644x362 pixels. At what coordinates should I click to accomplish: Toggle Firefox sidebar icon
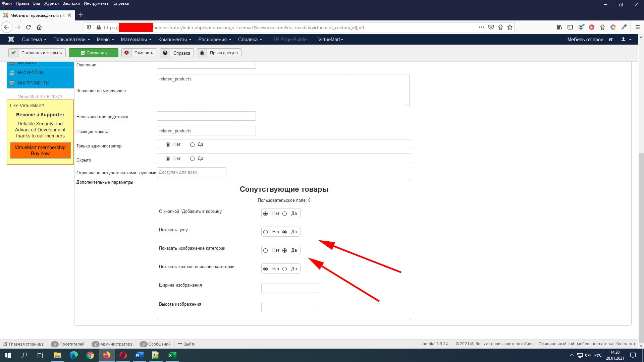[570, 27]
